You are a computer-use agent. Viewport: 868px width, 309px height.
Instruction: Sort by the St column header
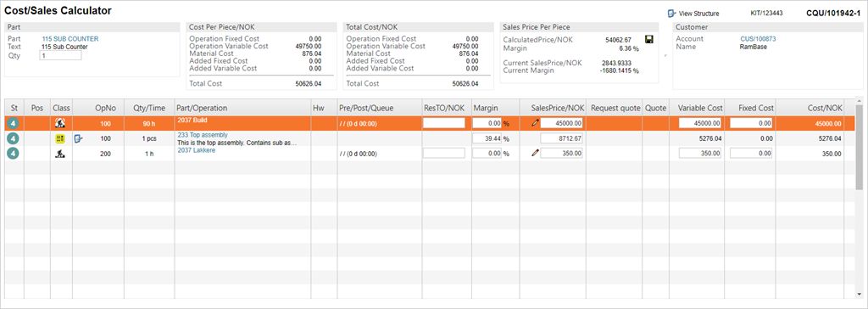[x=14, y=108]
